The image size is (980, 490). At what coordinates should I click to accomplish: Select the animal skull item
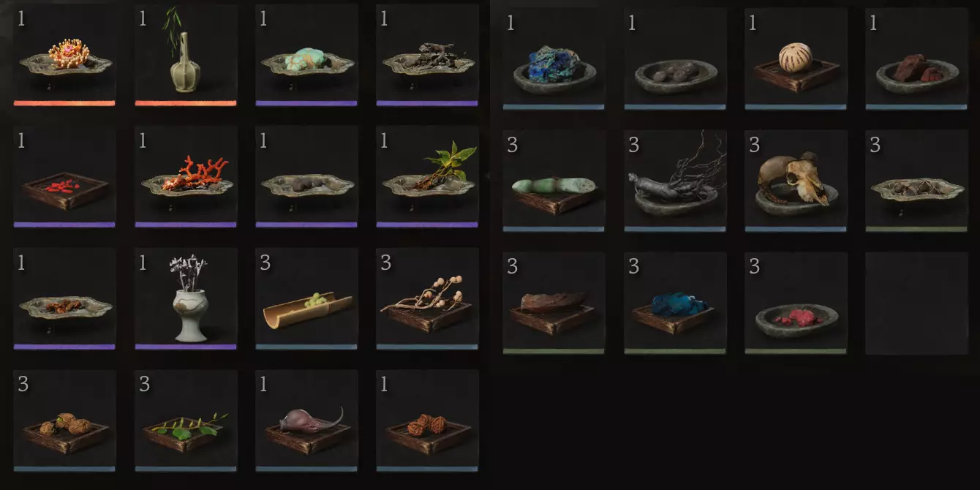[x=796, y=181]
